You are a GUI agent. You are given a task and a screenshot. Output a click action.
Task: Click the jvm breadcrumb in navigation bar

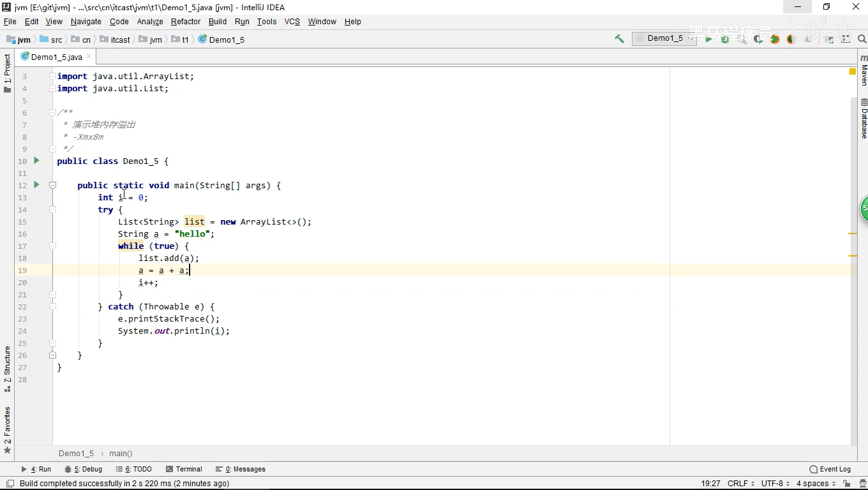point(19,40)
